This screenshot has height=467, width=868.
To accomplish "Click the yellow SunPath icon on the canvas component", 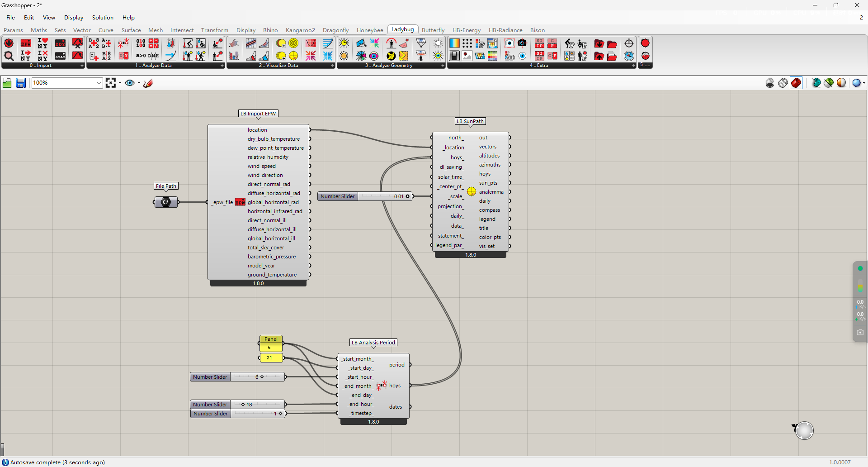I will 472,191.
